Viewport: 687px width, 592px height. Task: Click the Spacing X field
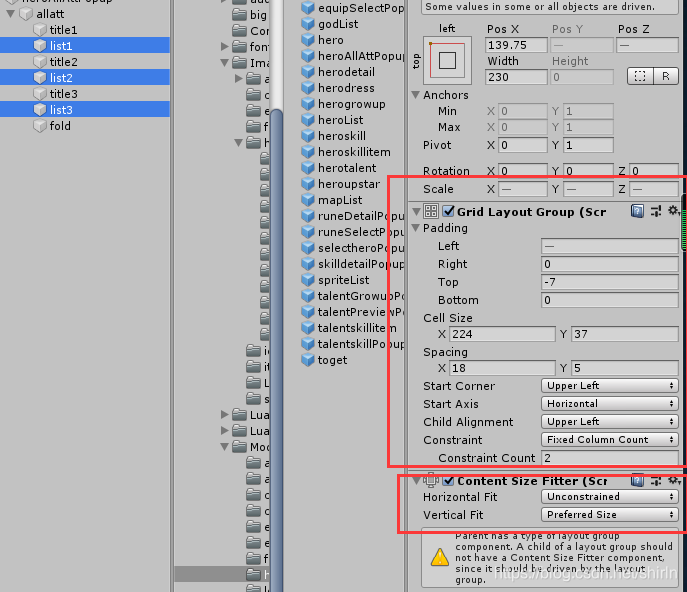[x=502, y=368]
